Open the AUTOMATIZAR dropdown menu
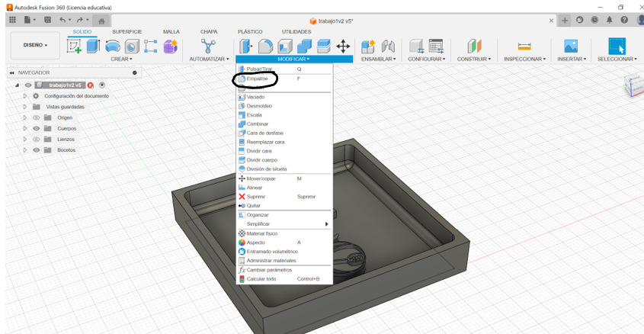The image size is (644, 334). point(209,59)
